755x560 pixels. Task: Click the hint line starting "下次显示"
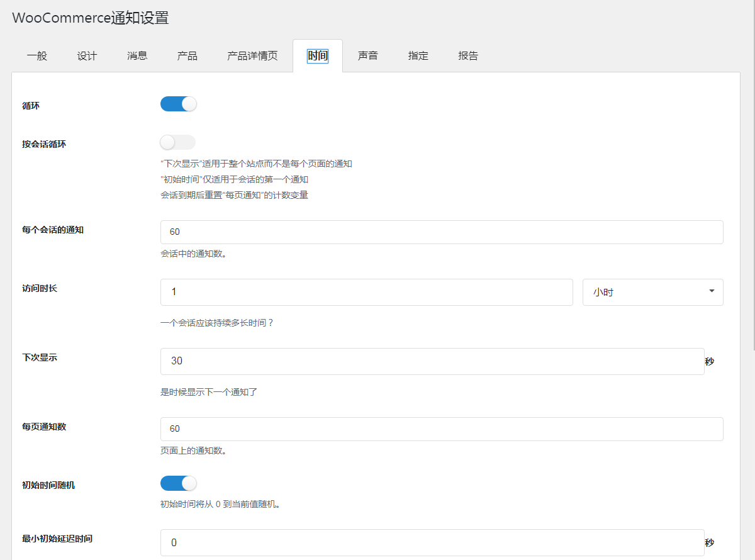[x=256, y=164]
